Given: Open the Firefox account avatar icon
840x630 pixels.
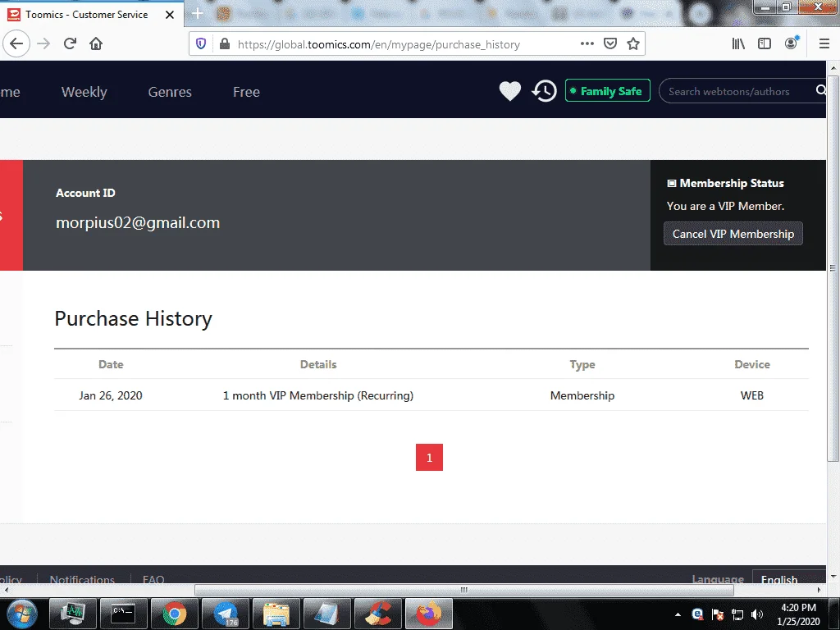Looking at the screenshot, I should pyautogui.click(x=792, y=44).
